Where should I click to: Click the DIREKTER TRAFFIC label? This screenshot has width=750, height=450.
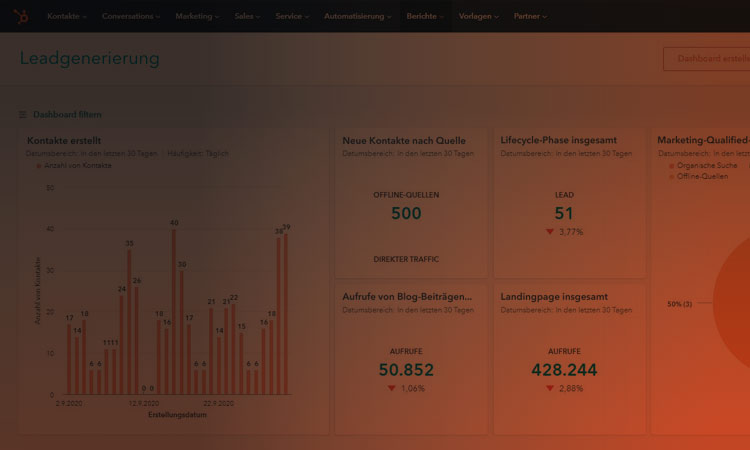click(x=406, y=259)
